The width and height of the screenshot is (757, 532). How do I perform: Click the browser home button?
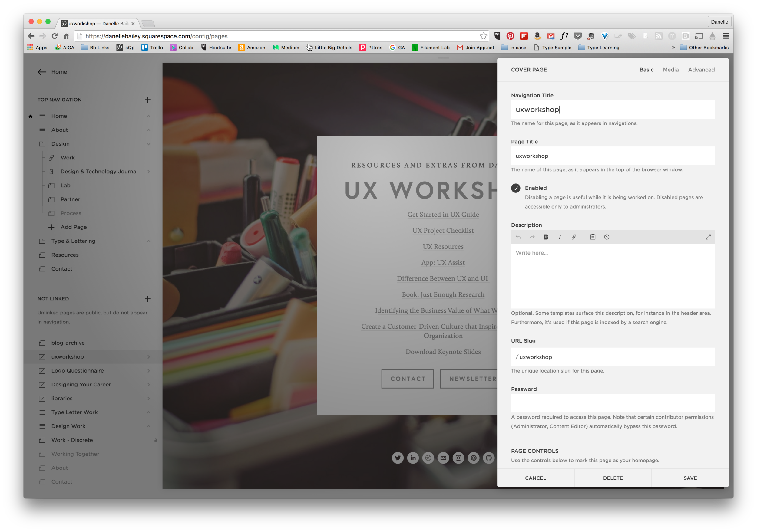[66, 36]
